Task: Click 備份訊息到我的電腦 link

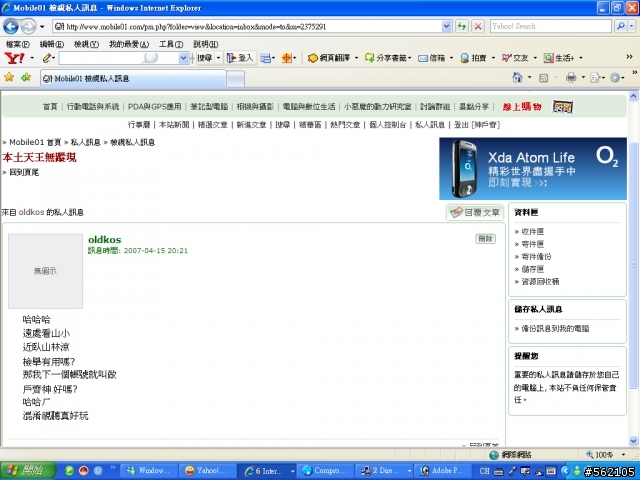Action: [x=555, y=329]
